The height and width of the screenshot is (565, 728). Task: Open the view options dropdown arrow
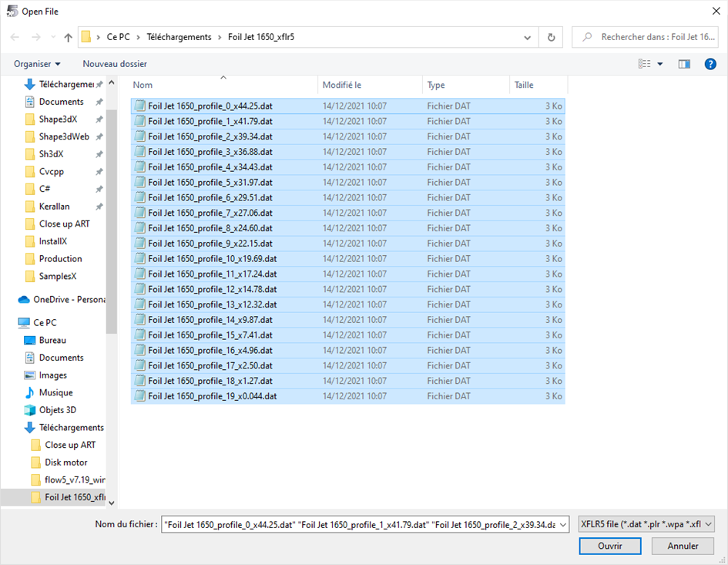point(660,64)
